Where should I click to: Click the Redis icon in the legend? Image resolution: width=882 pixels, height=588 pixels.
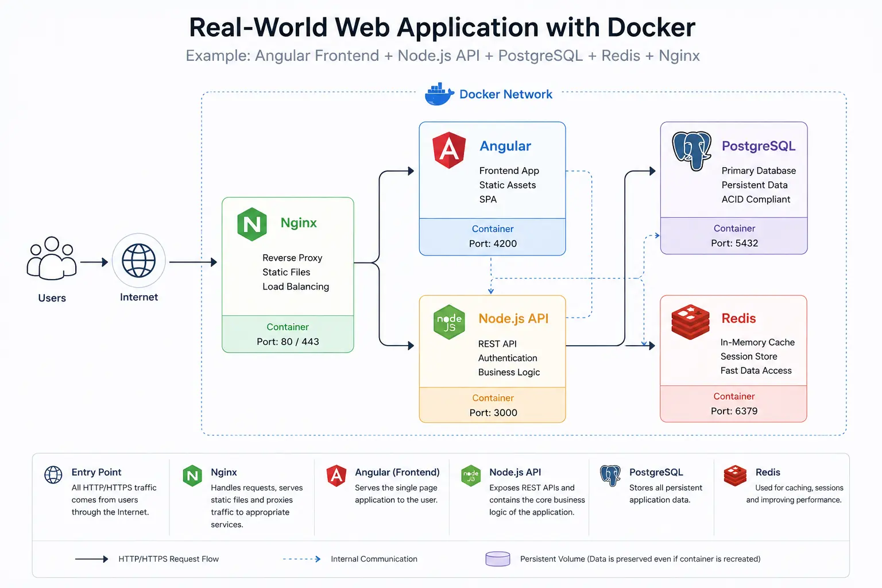[x=735, y=475]
